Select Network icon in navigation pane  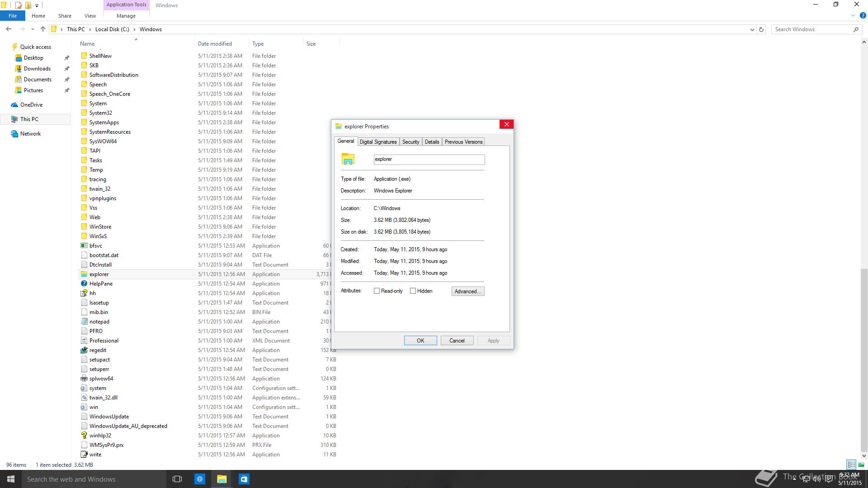14,134
